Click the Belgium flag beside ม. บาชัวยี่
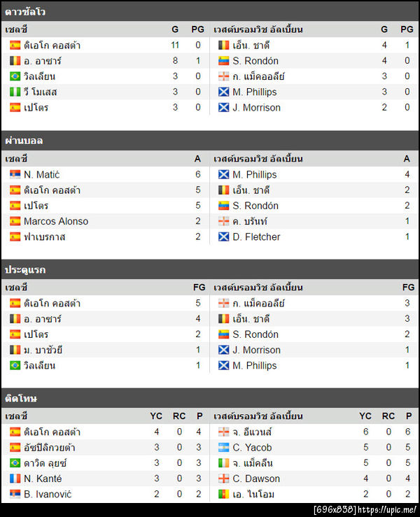 (15, 350)
